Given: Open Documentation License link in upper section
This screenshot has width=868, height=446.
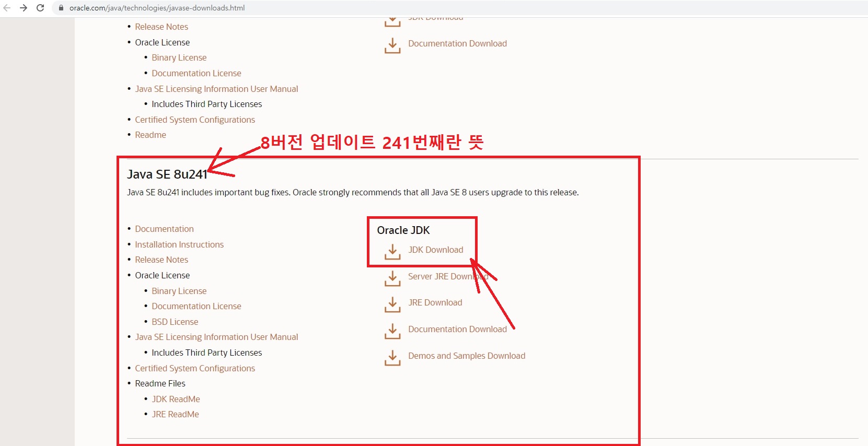Looking at the screenshot, I should coord(196,73).
